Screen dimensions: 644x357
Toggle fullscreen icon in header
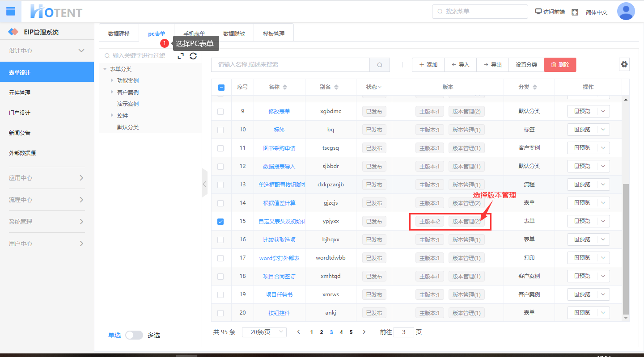(575, 12)
